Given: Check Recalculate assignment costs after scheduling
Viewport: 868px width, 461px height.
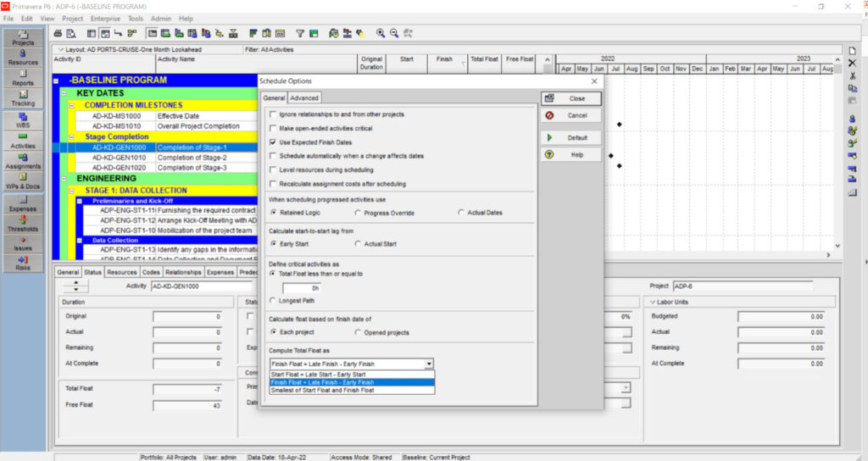Looking at the screenshot, I should [272, 183].
